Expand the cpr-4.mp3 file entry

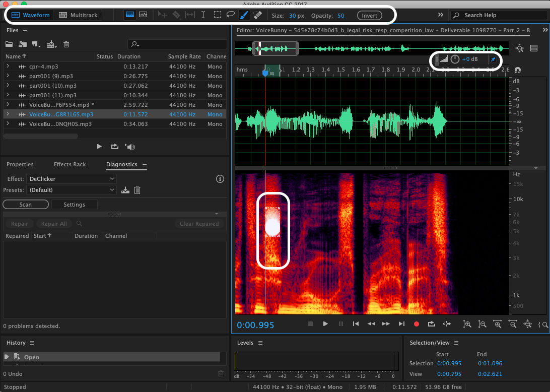click(8, 67)
